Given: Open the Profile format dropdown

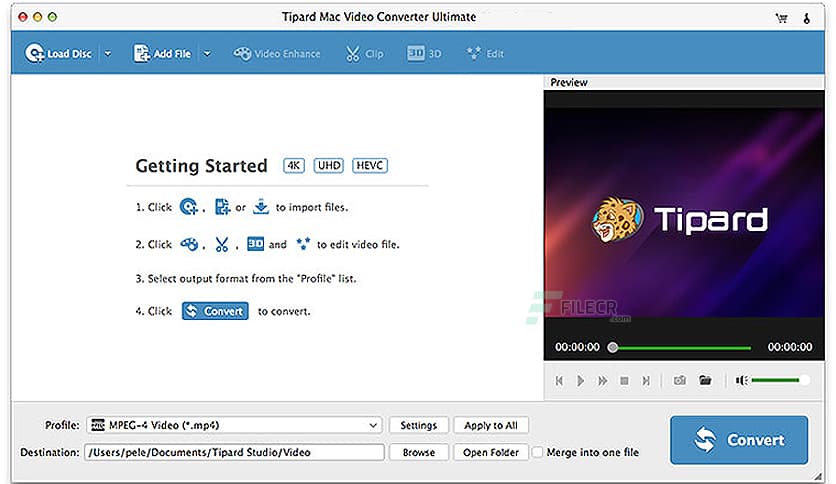Looking at the screenshot, I should point(235,425).
